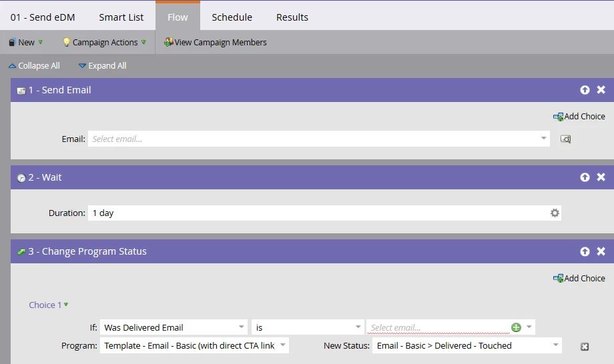Click the Wait step clock icon
Viewport: 614px width, 364px height.
click(x=21, y=178)
